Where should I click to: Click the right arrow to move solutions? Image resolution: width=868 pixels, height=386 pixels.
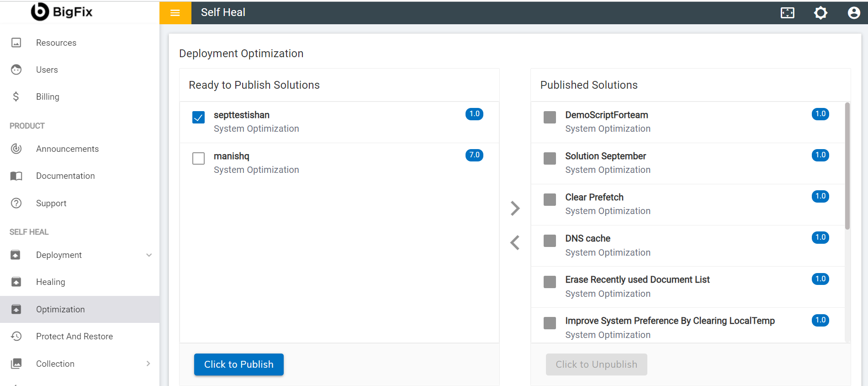point(515,208)
